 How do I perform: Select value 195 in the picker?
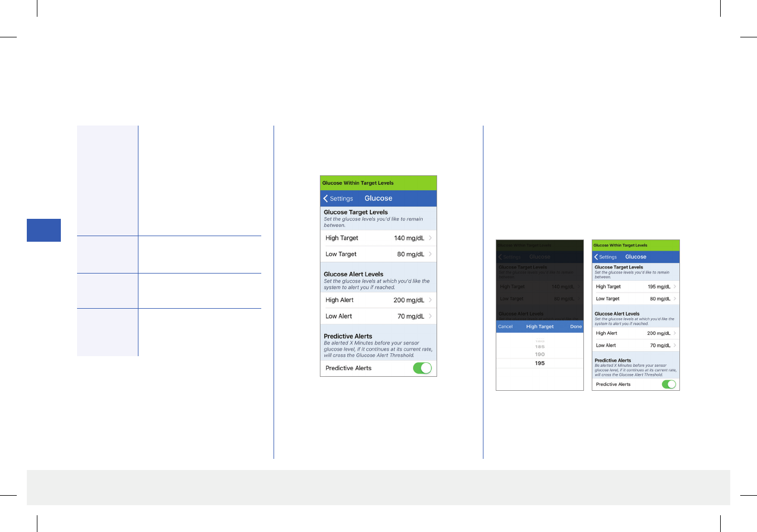[540, 363]
